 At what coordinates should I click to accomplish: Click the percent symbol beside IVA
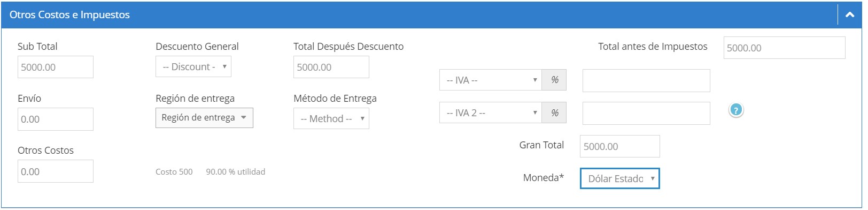[x=554, y=80]
